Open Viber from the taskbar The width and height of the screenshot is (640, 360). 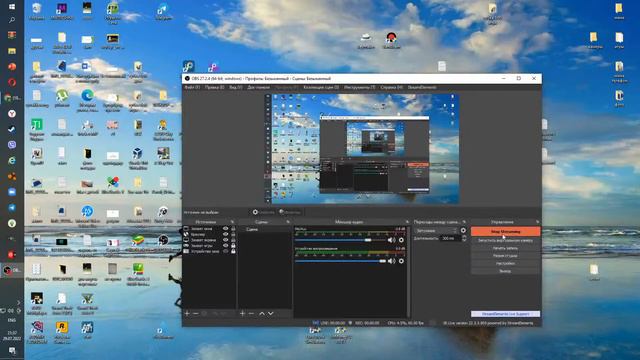(12, 145)
